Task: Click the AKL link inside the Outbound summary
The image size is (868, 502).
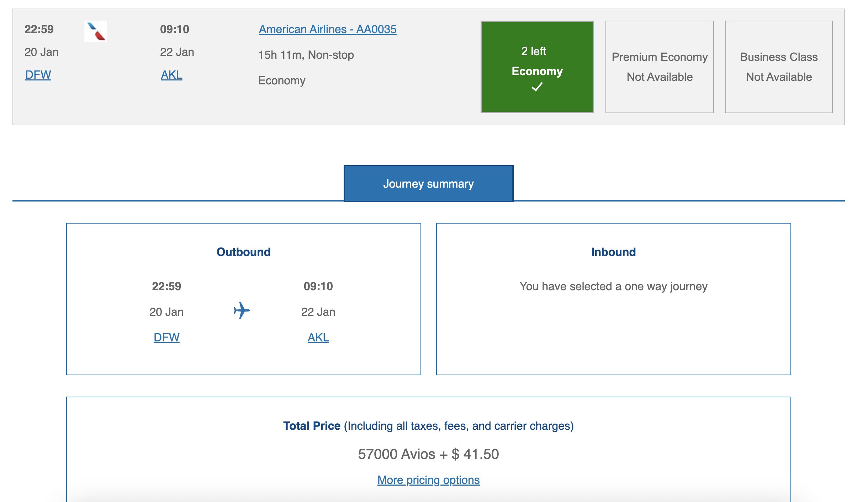Action: pyautogui.click(x=318, y=338)
